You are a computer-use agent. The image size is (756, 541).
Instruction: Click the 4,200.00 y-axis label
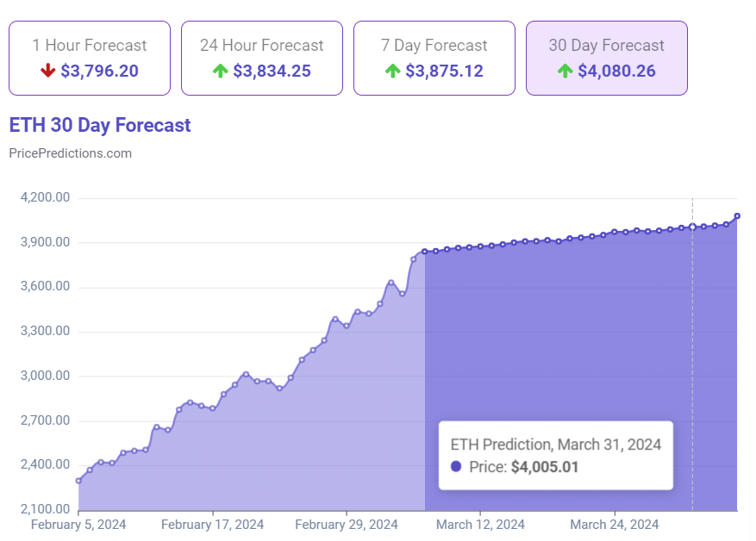[45, 197]
